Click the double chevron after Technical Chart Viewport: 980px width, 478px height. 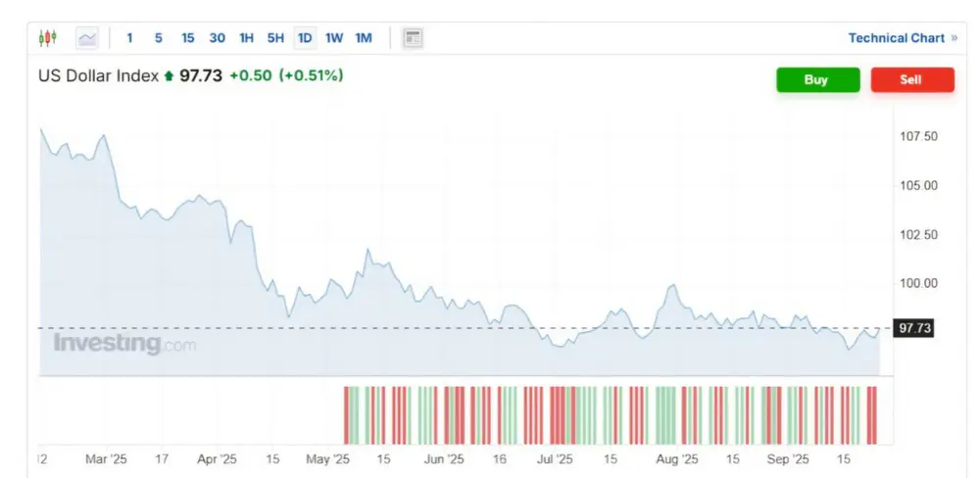tap(955, 38)
